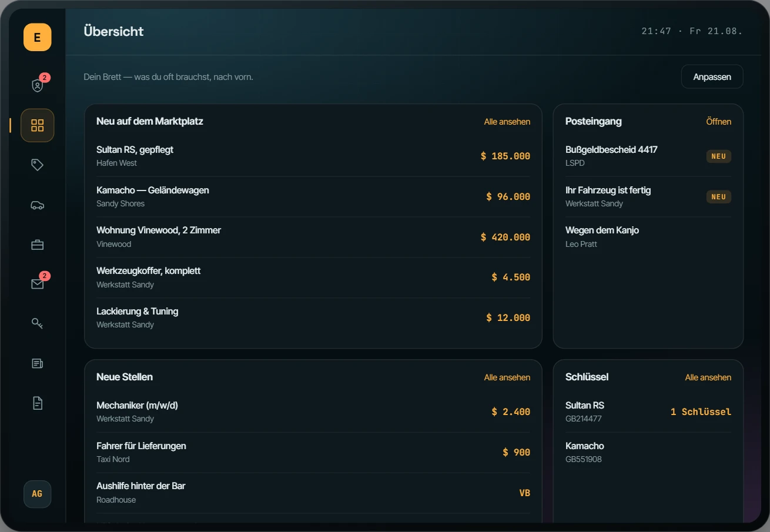
Task: Click Öffnen in the Posteingang card
Action: 719,122
